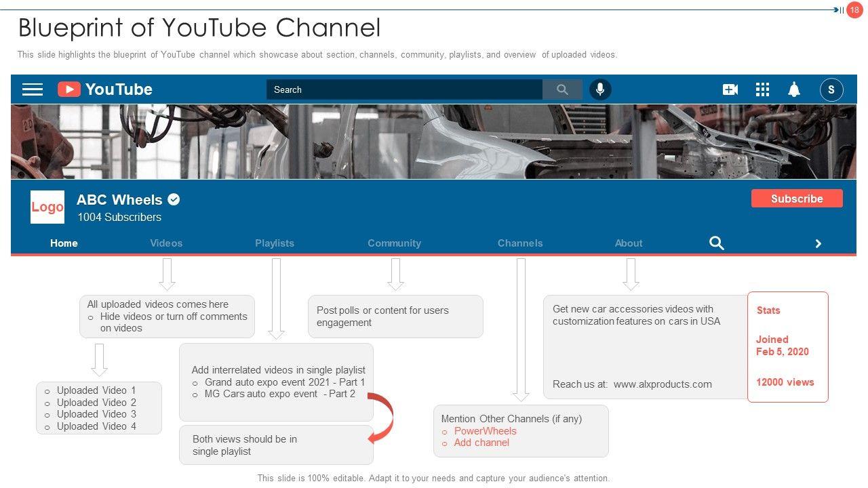Switch to the Videos tab
The height and width of the screenshot is (488, 868).
point(166,243)
